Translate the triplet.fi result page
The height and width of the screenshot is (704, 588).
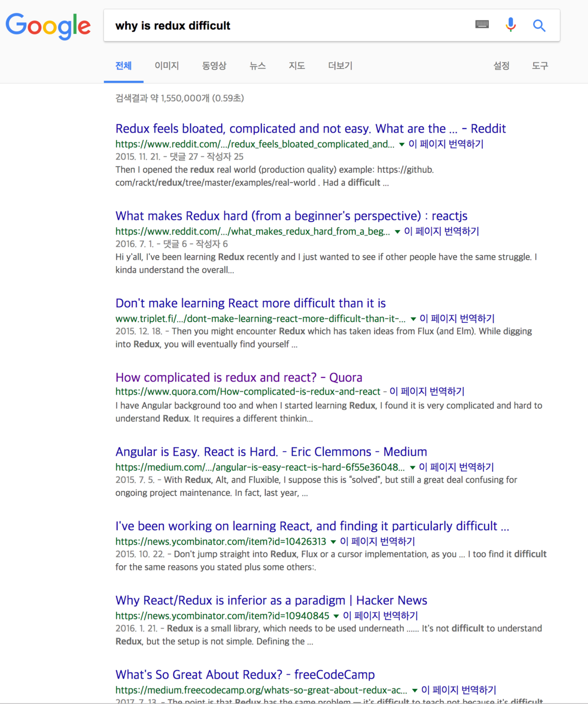click(x=457, y=318)
